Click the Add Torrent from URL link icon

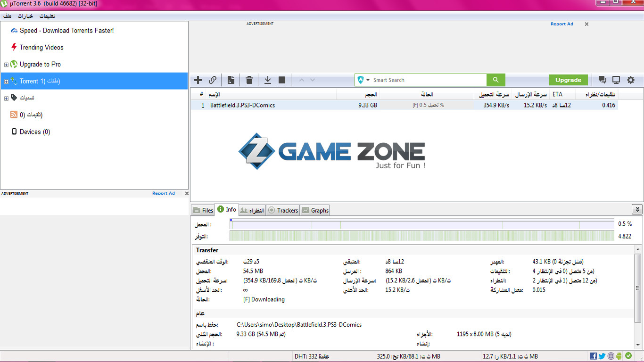coord(213,80)
